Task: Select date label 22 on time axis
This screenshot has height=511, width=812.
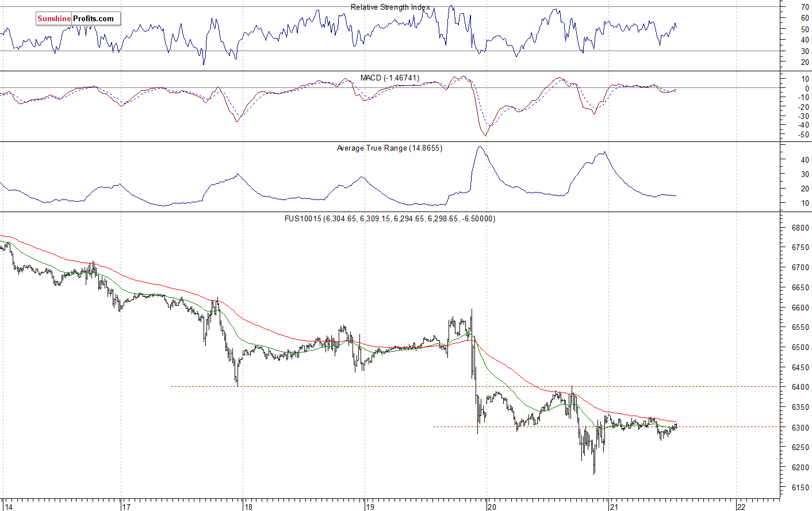Action: pos(741,507)
